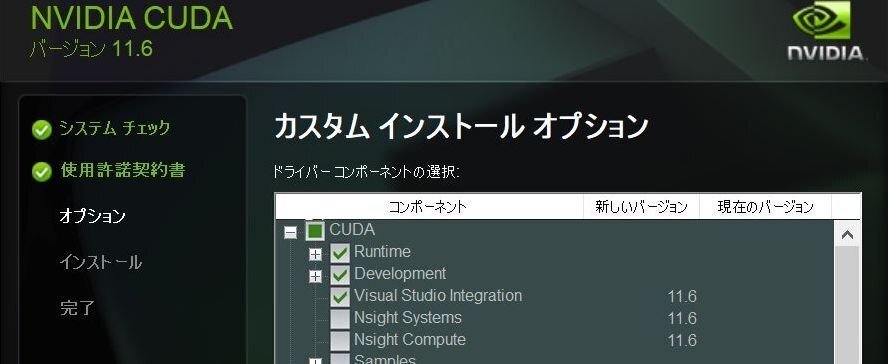888x364 pixels.
Task: Expand the Development component node
Action: pos(315,277)
